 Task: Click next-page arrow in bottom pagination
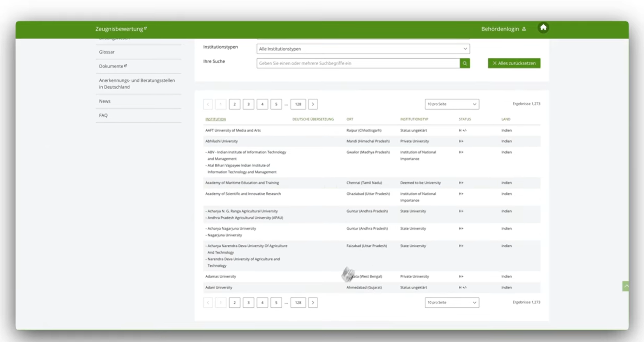pos(313,303)
